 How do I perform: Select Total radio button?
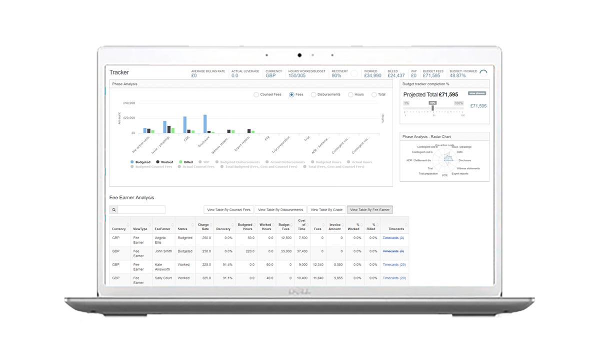coord(374,94)
